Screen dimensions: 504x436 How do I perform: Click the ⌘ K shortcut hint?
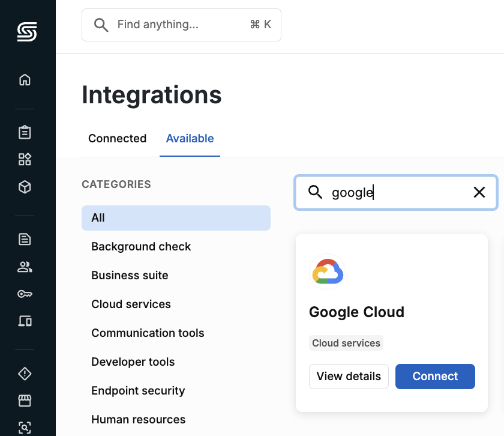click(x=260, y=25)
